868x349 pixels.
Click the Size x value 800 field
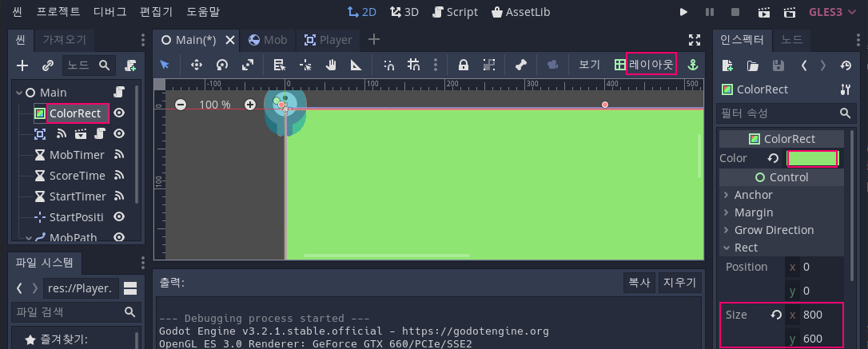[x=814, y=315]
